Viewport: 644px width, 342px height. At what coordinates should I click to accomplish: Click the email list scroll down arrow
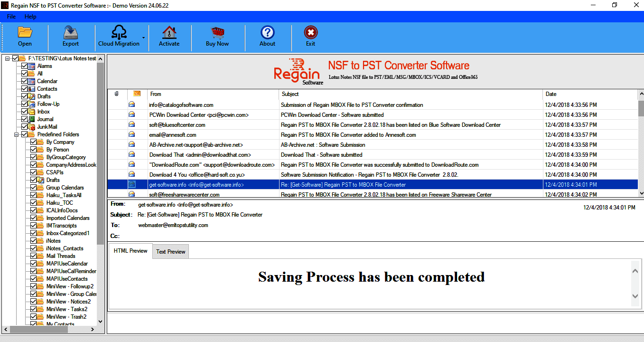[641, 193]
